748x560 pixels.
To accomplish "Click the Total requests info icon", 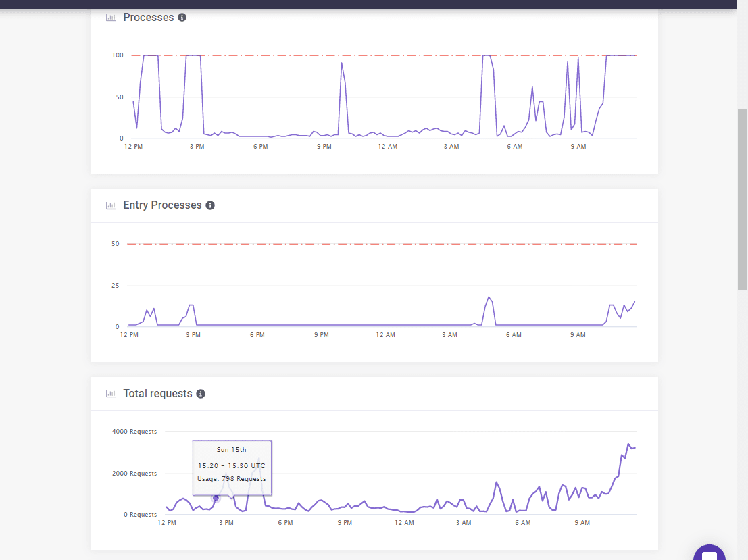I will coord(201,394).
